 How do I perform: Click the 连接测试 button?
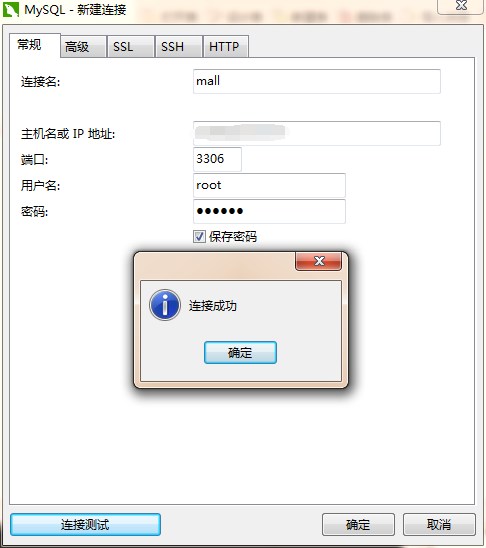[x=85, y=524]
